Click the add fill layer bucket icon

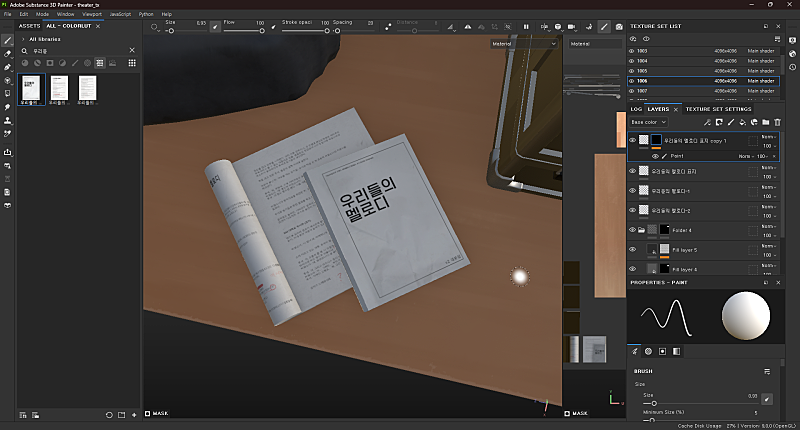[x=741, y=122]
